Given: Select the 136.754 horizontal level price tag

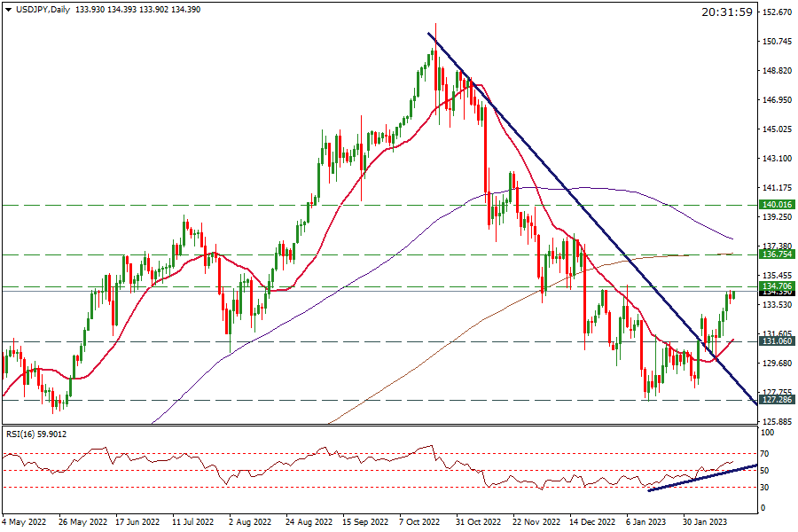Looking at the screenshot, I should tap(776, 254).
